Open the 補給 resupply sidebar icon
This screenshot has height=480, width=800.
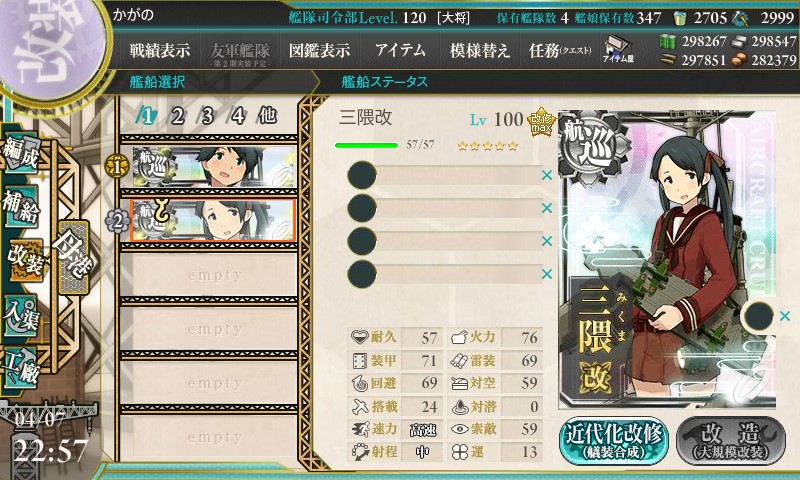(21, 207)
